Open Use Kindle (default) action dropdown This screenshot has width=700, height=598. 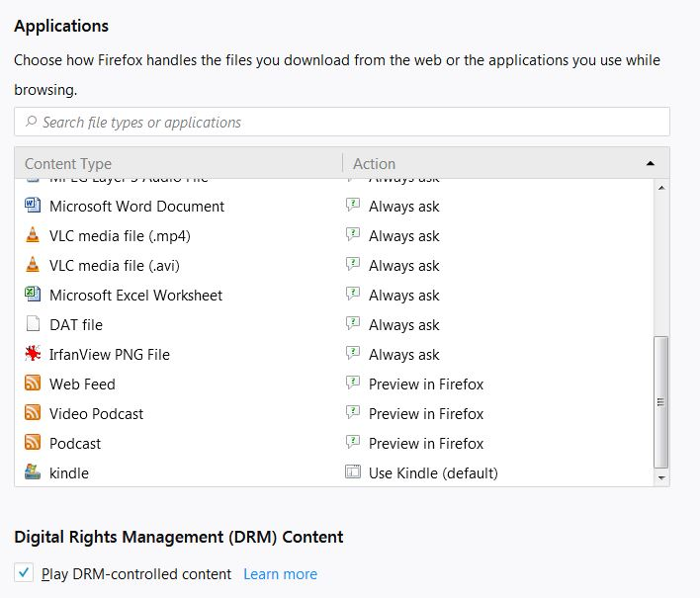pos(432,472)
